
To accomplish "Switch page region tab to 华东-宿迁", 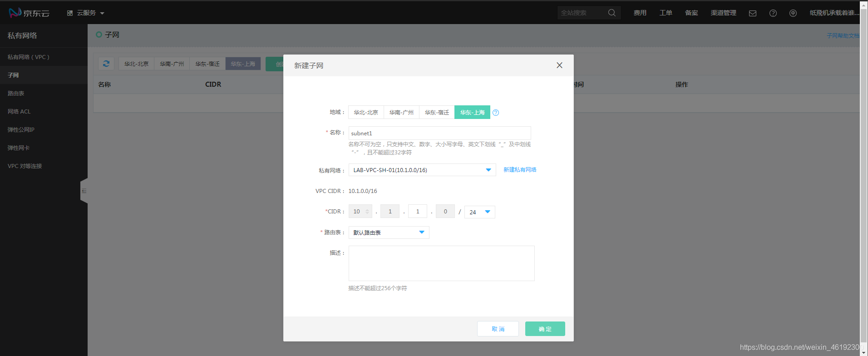I will [x=207, y=64].
